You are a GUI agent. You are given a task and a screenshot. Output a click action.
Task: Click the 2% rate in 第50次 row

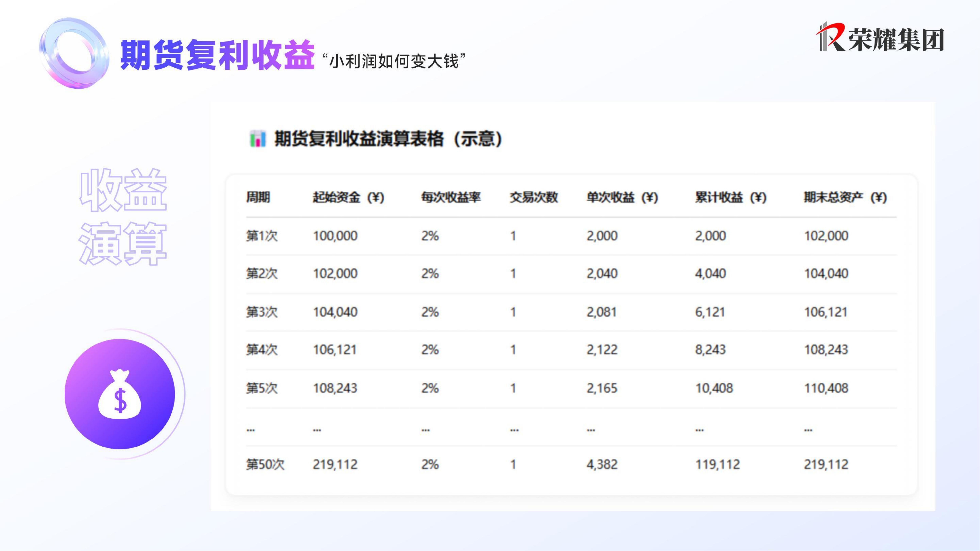(x=430, y=465)
